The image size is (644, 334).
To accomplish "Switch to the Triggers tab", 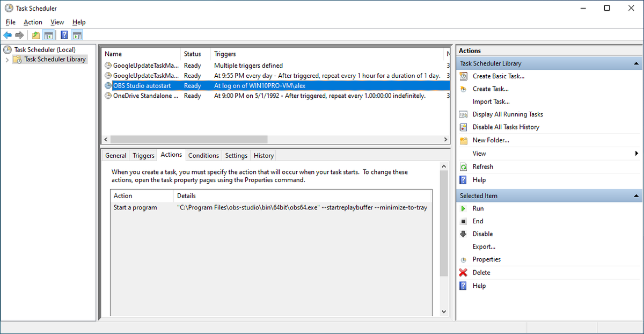I will [x=144, y=156].
